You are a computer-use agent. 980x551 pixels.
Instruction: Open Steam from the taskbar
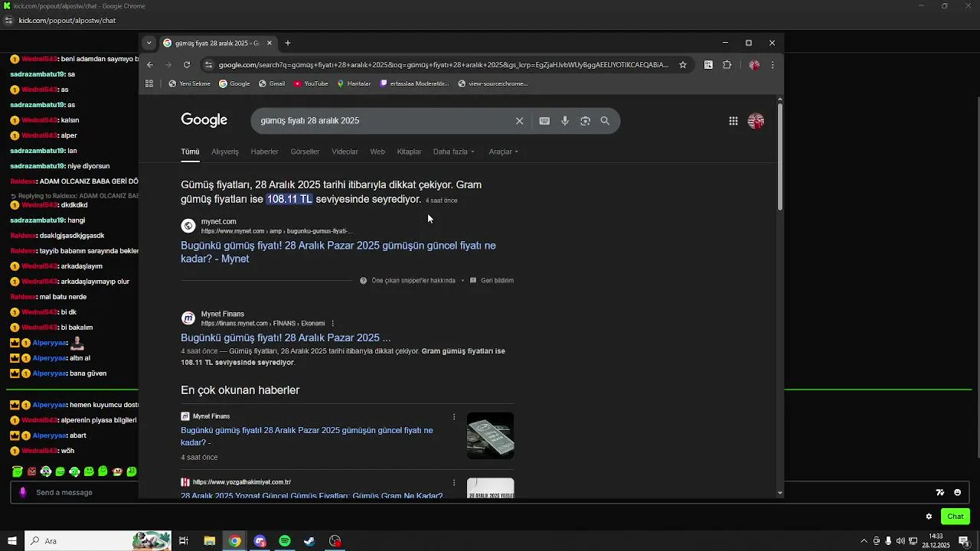pyautogui.click(x=309, y=541)
